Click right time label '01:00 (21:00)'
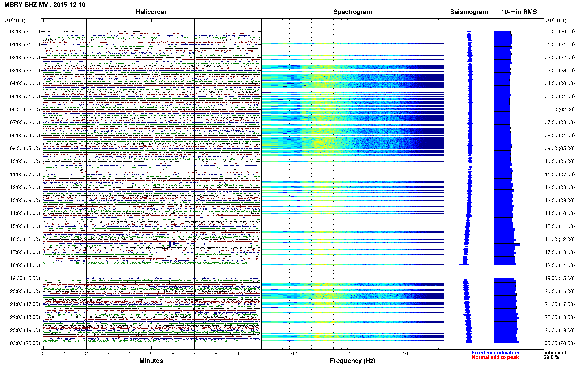Screen dimensions: 588x368 (x=560, y=45)
